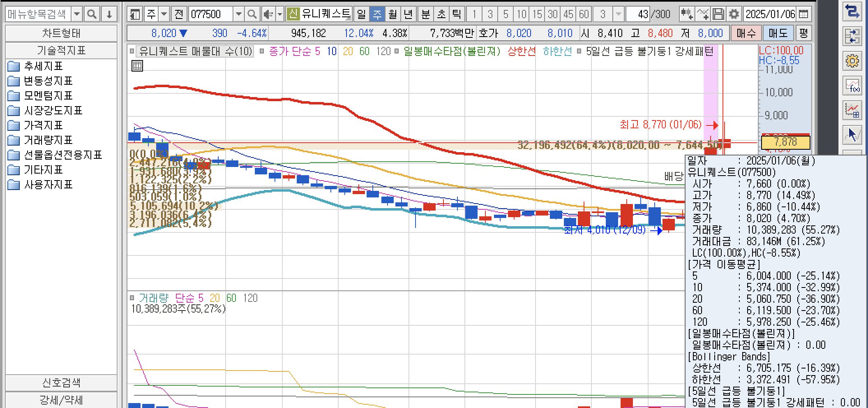Click the menu search magnifier icon

point(92,14)
